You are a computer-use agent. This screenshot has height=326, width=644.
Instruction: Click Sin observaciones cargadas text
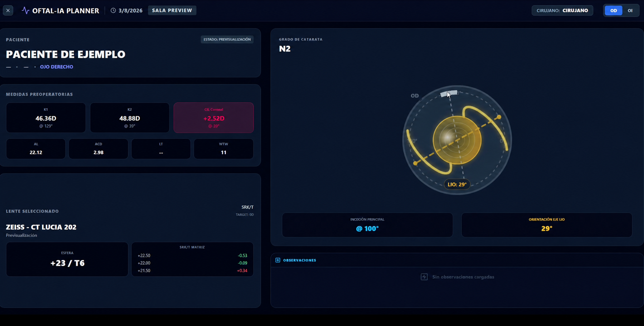click(x=463, y=277)
